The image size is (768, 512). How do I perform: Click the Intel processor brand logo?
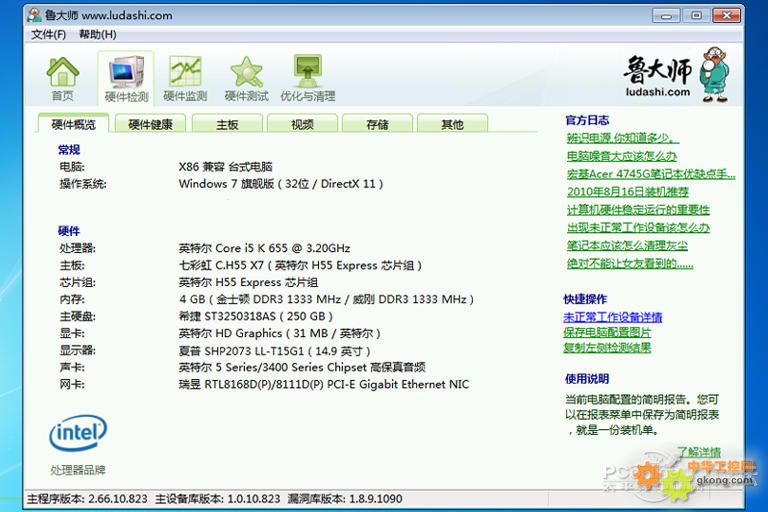tap(78, 433)
